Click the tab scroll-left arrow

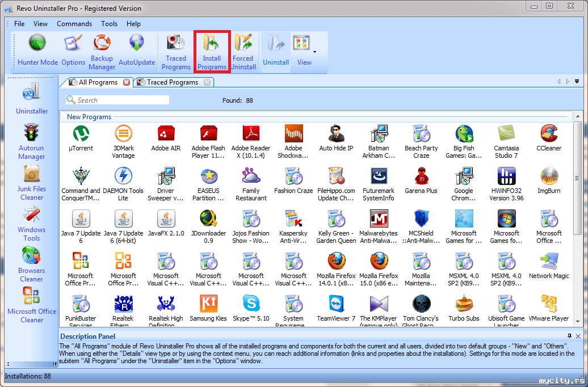coord(558,81)
